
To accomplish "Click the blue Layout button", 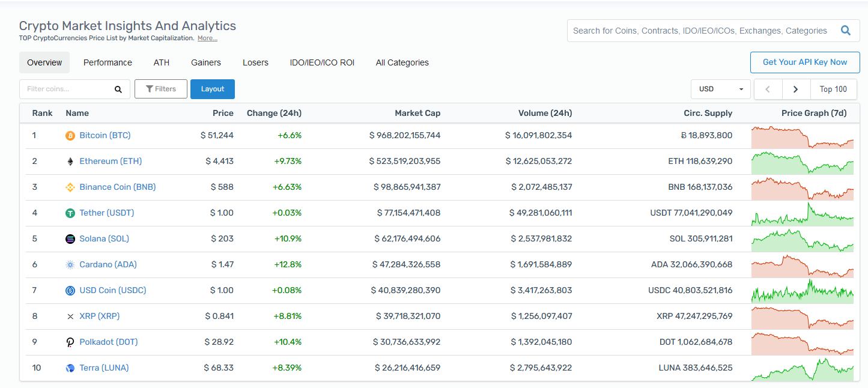I will click(x=213, y=89).
